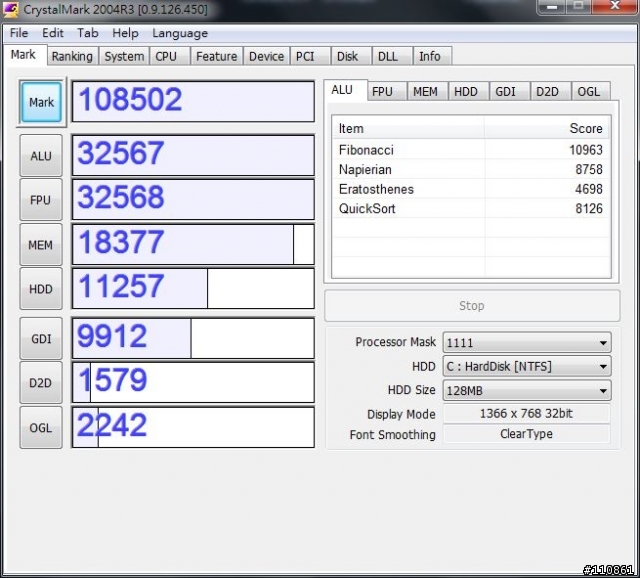Switch to the Disk tab
The width and height of the screenshot is (640, 578).
[350, 56]
